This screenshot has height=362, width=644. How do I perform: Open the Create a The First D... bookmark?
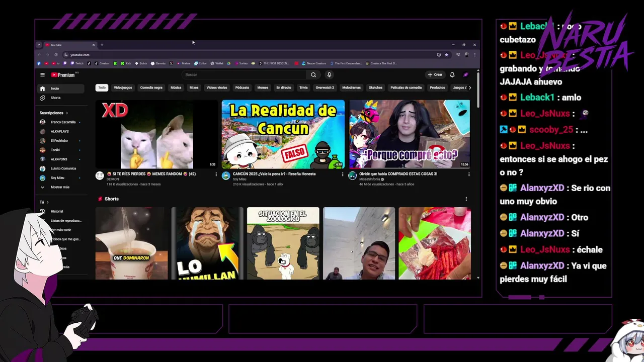point(381,63)
